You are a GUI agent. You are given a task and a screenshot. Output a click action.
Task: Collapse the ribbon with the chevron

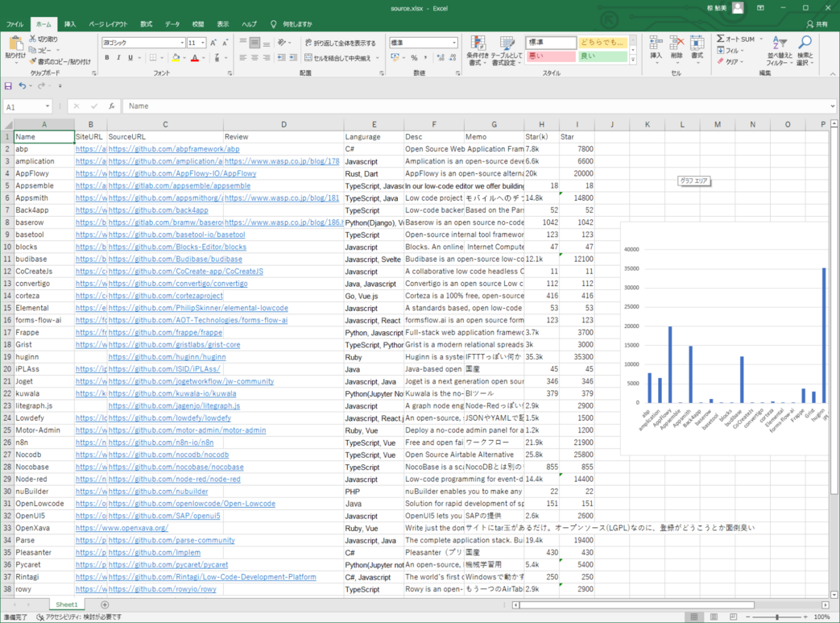pos(833,73)
